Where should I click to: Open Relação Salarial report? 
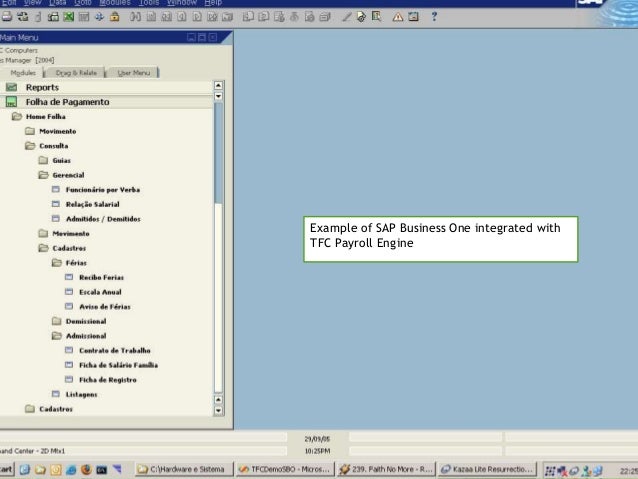click(x=93, y=204)
